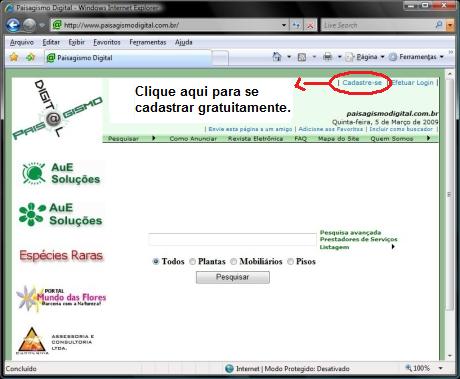Click the address bar URL field
Screen dimensions: 460x379
tap(166, 25)
